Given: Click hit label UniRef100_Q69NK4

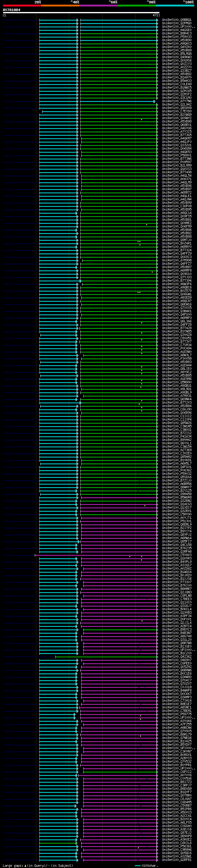Looking at the screenshot, I should tap(177, 399).
